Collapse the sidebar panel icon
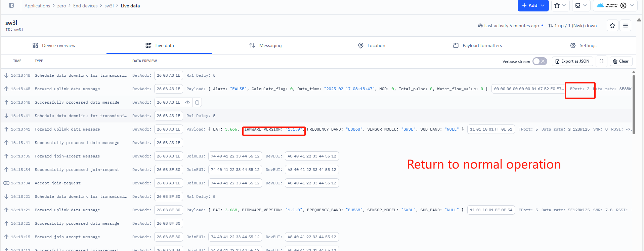644x251 pixels. (11, 5)
